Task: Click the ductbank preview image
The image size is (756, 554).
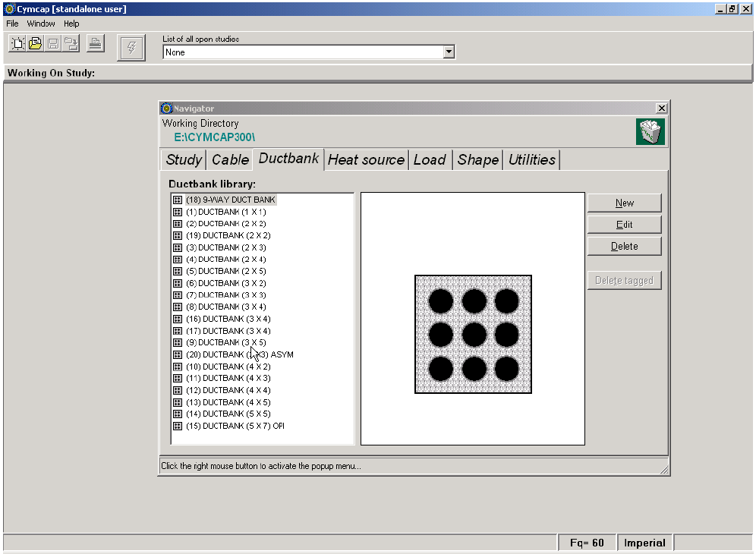Action: tap(473, 334)
